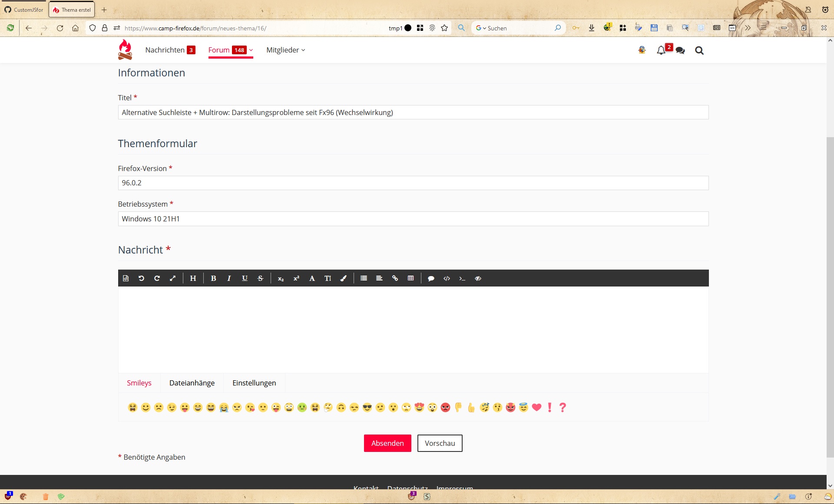834x504 pixels.
Task: Apply strikethrough formatting
Action: (x=260, y=278)
